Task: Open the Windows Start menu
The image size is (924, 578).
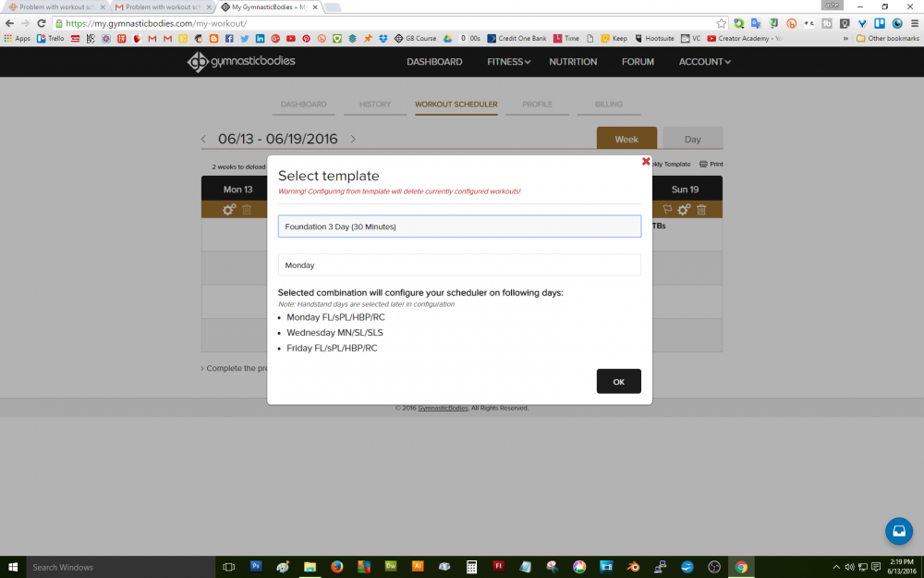Action: [x=13, y=568]
